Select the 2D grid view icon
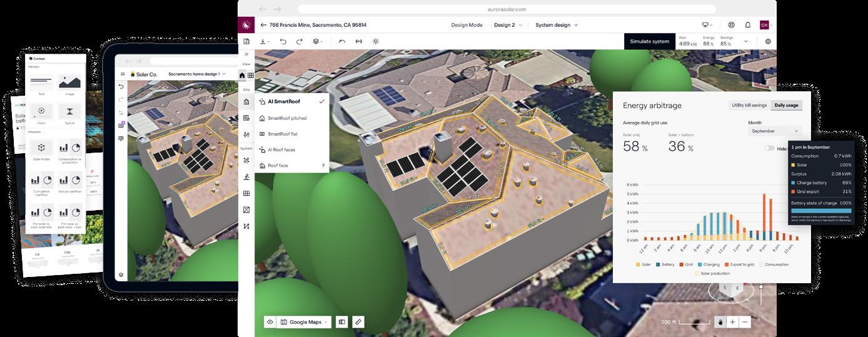 click(x=251, y=75)
